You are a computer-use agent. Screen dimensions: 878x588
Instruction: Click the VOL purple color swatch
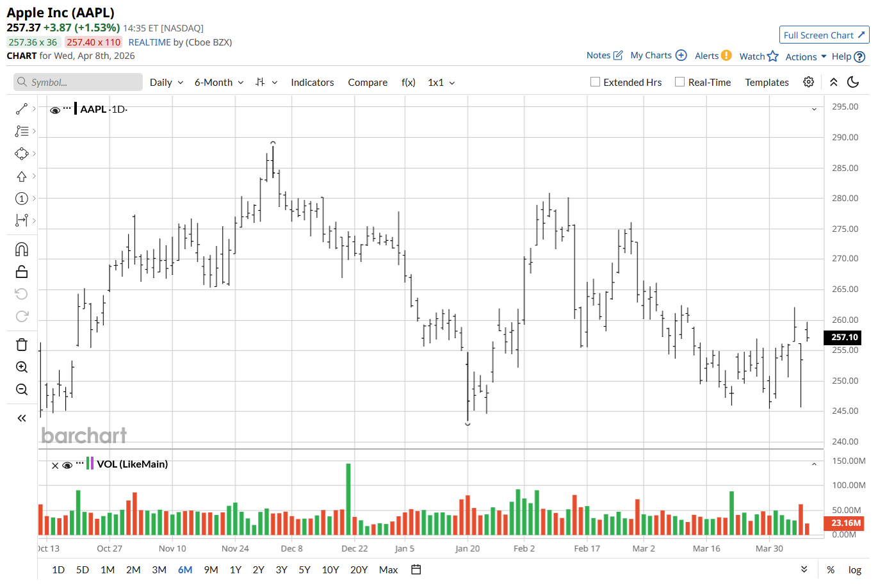(92, 463)
